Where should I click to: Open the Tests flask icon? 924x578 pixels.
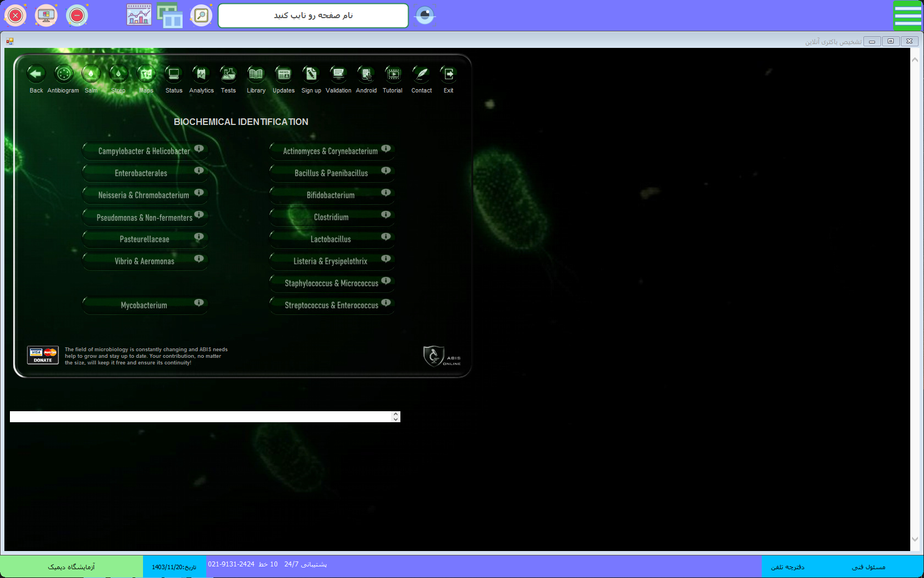click(x=228, y=74)
